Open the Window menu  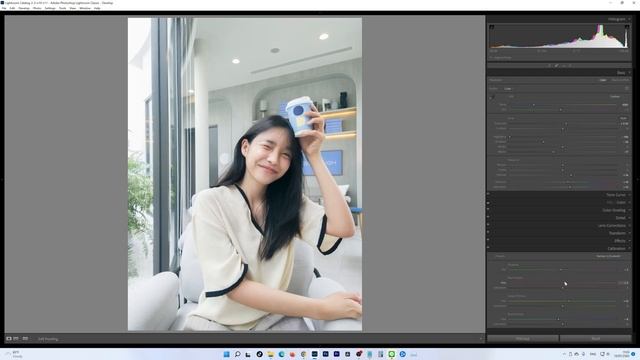click(x=85, y=8)
